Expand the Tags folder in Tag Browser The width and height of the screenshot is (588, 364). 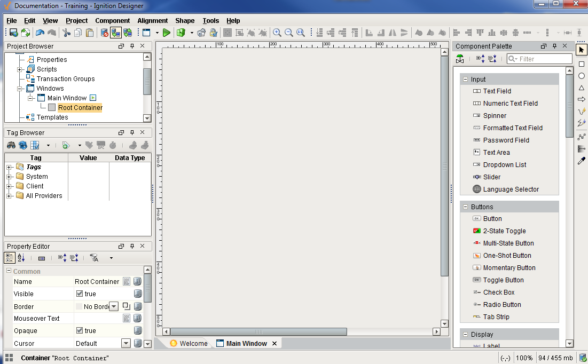(x=9, y=167)
